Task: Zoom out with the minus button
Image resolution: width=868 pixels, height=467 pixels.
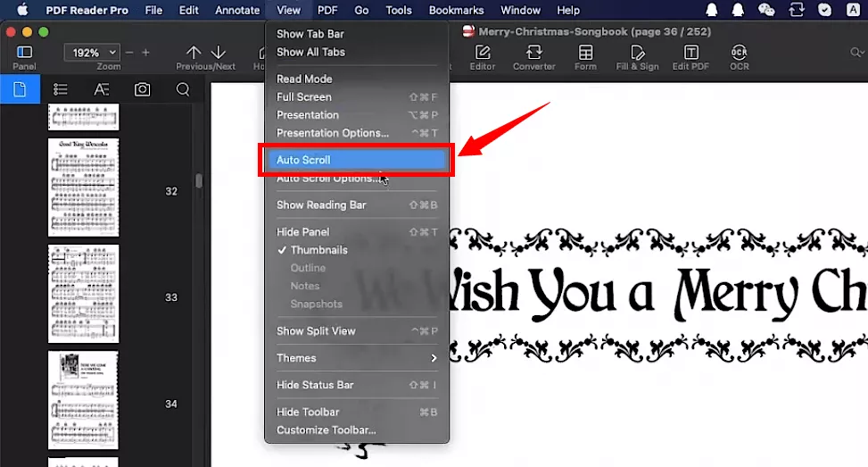Action: click(x=129, y=53)
